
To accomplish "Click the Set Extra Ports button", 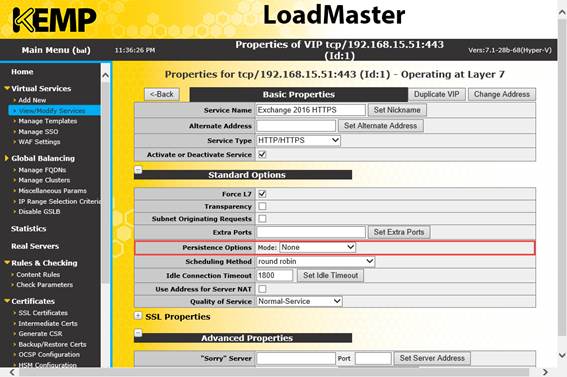I will [x=399, y=232].
